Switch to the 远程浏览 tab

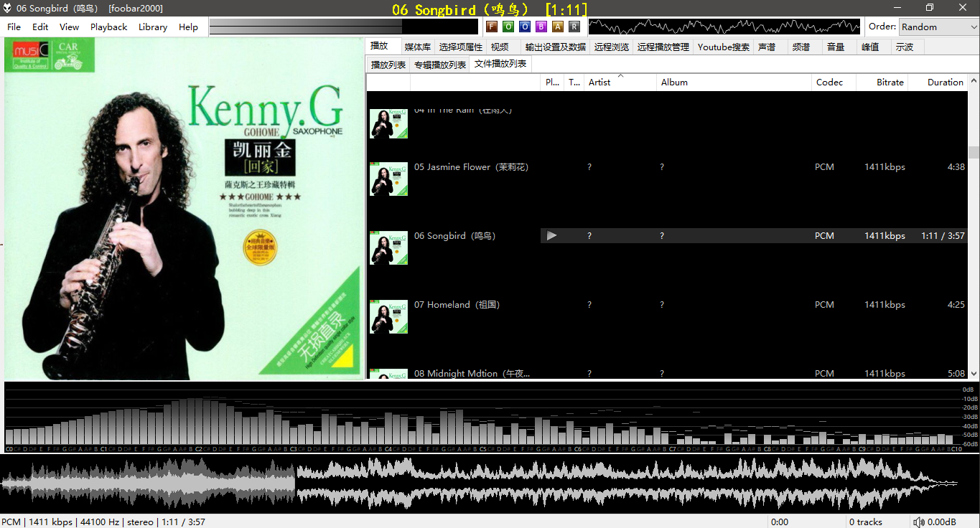pyautogui.click(x=612, y=47)
